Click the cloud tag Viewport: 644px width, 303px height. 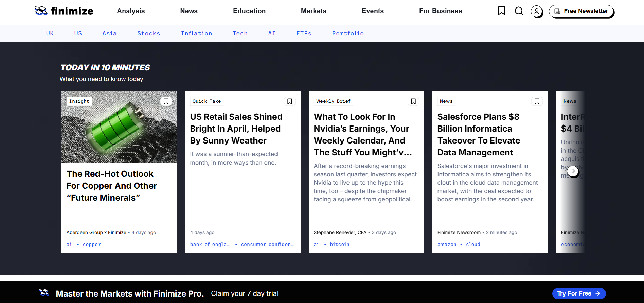click(x=473, y=244)
